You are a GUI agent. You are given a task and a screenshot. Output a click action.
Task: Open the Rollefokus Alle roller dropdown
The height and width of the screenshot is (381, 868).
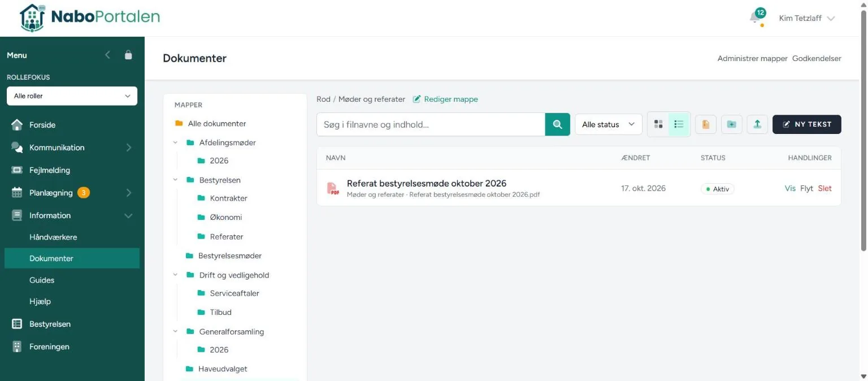[72, 96]
